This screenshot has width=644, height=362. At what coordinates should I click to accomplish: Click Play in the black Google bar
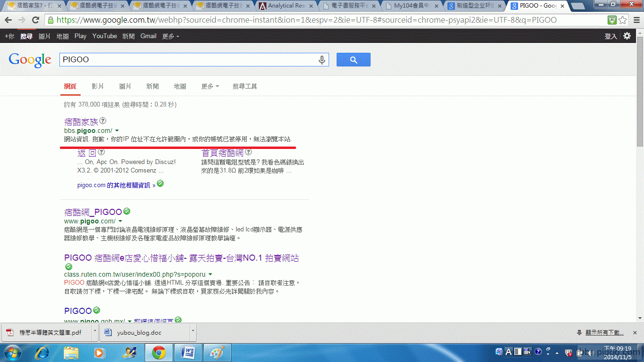pos(81,36)
